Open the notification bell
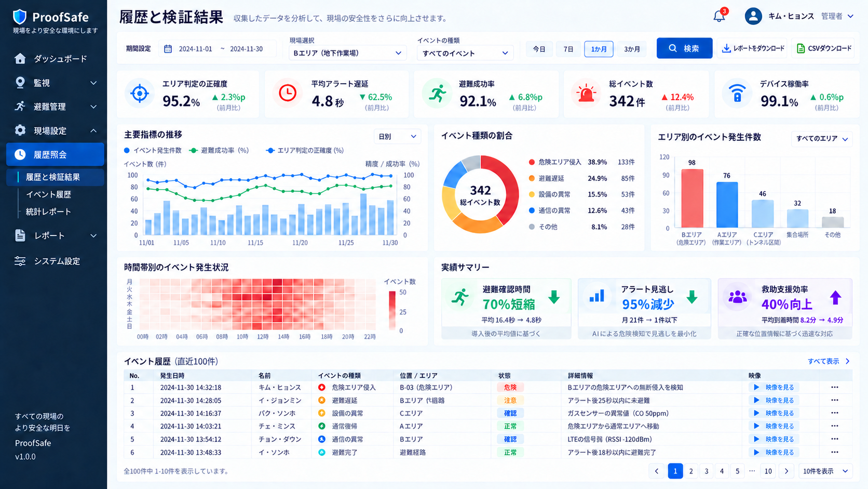This screenshot has width=868, height=489. click(x=719, y=16)
